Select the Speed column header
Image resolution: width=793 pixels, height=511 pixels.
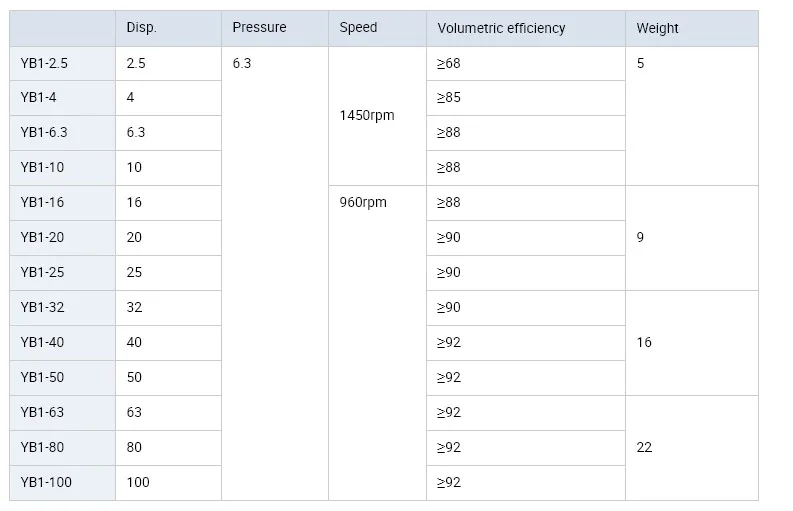click(x=358, y=28)
